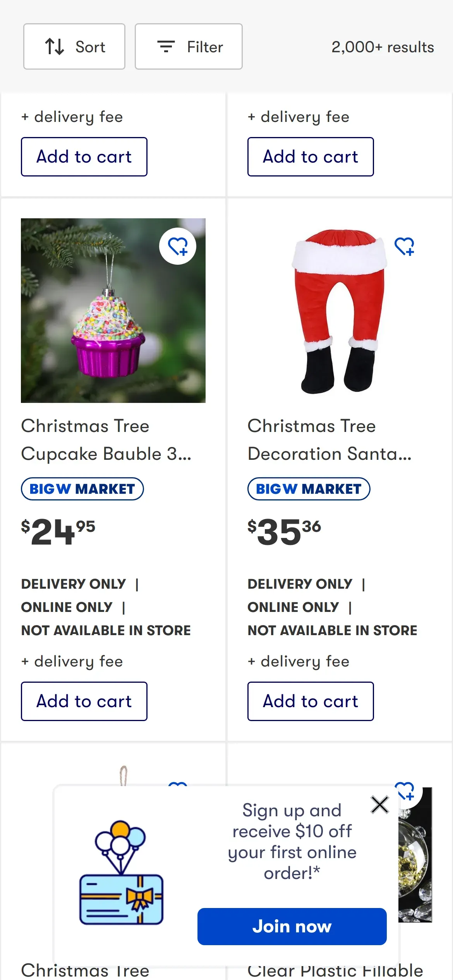Click top-right Add to cart button
The width and height of the screenshot is (453, 980).
(x=311, y=157)
